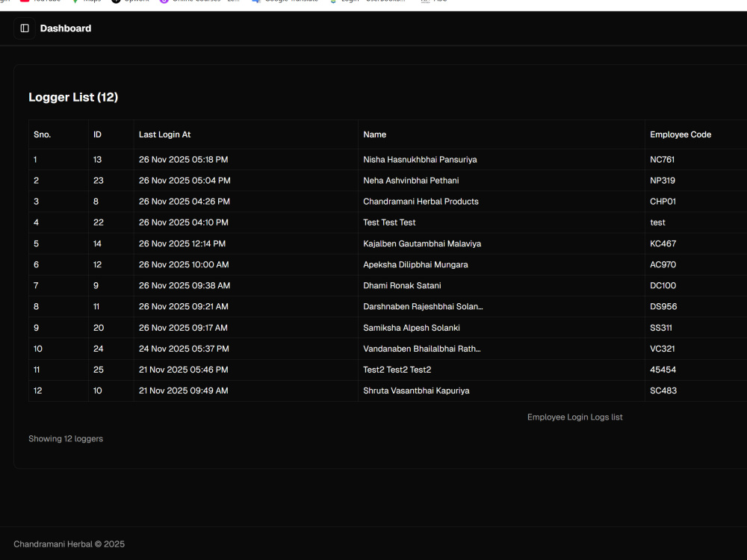The height and width of the screenshot is (560, 747).
Task: Click name Shruta Vasantbhai Kapuriya
Action: point(416,391)
